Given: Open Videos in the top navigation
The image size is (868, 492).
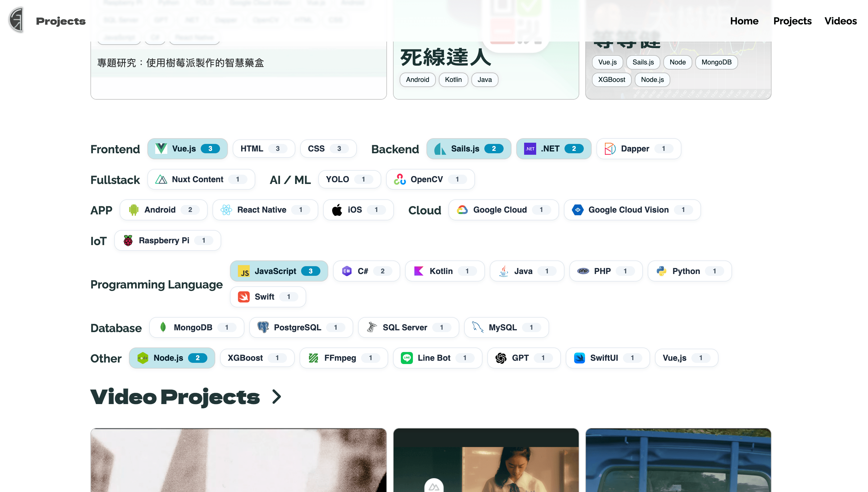Looking at the screenshot, I should 840,21.
